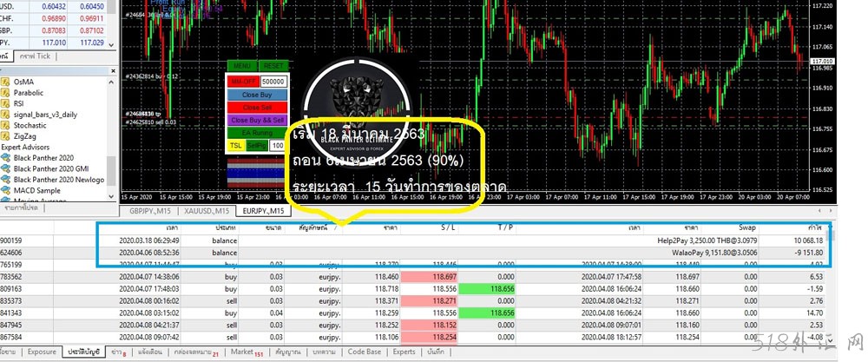
Task: Select the Stochastic indicator icon
Action: (5, 126)
